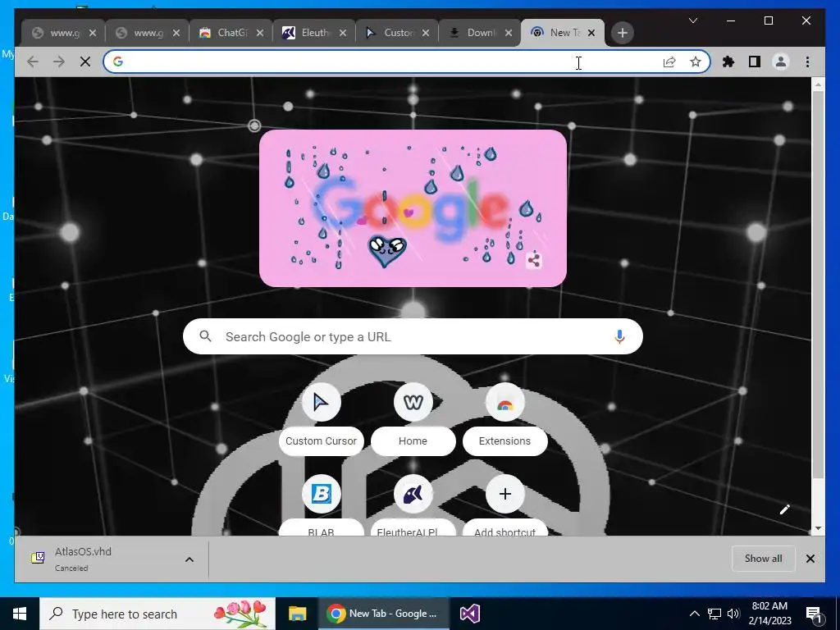Open a new tab with plus button

pos(622,33)
